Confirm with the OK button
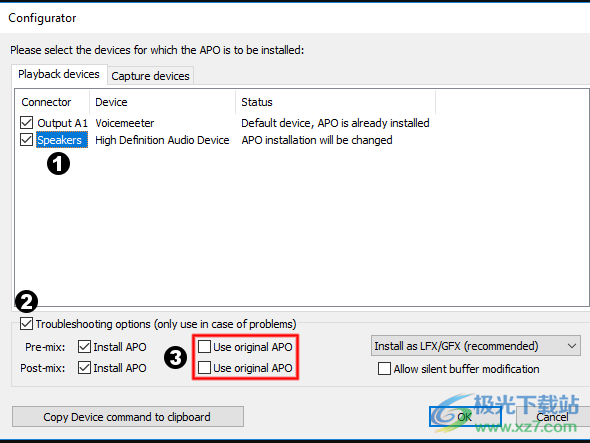 pyautogui.click(x=465, y=417)
